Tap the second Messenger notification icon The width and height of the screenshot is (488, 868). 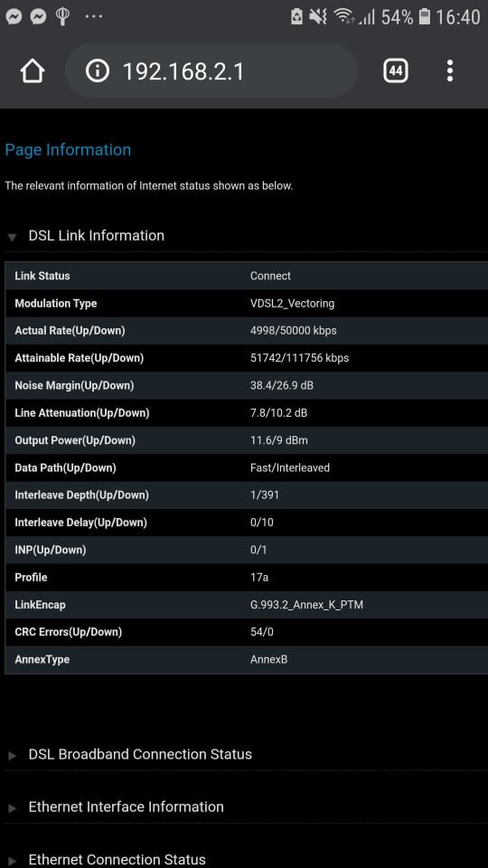(x=38, y=17)
